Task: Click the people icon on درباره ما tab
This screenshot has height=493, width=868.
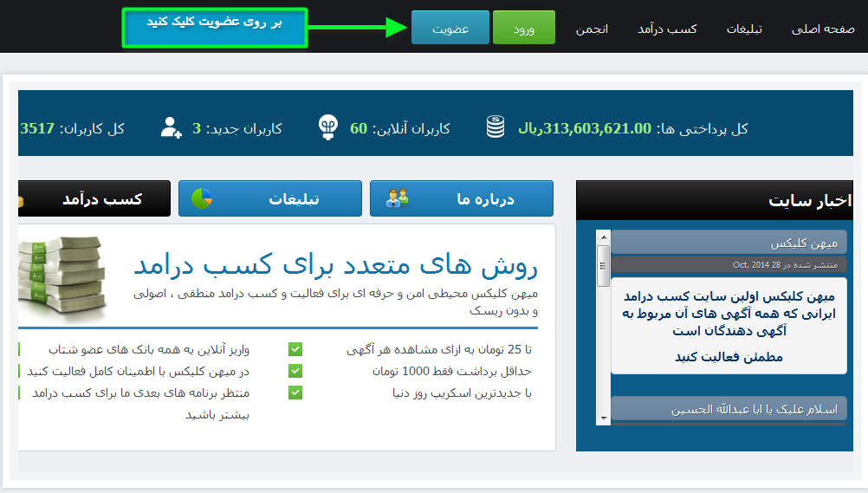Action: coord(398,198)
